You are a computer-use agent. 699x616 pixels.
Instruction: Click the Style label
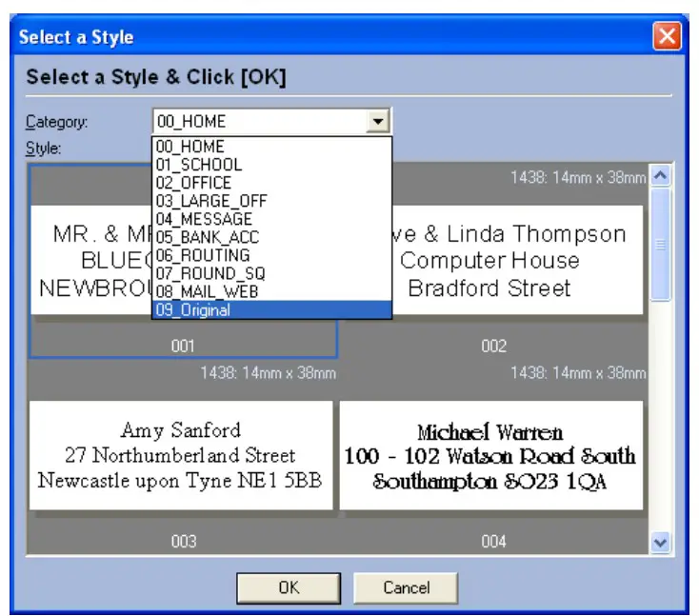tap(43, 148)
